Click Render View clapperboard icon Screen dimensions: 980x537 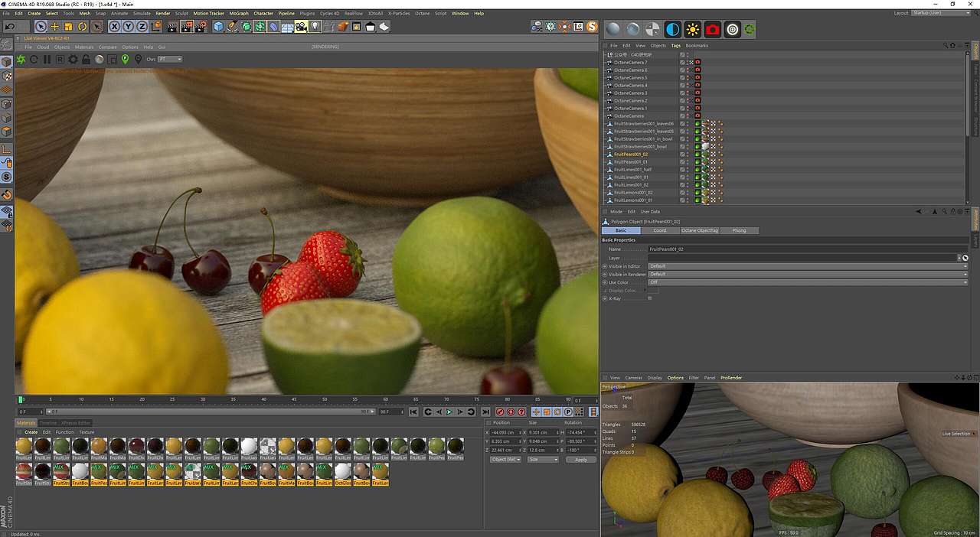click(x=171, y=27)
